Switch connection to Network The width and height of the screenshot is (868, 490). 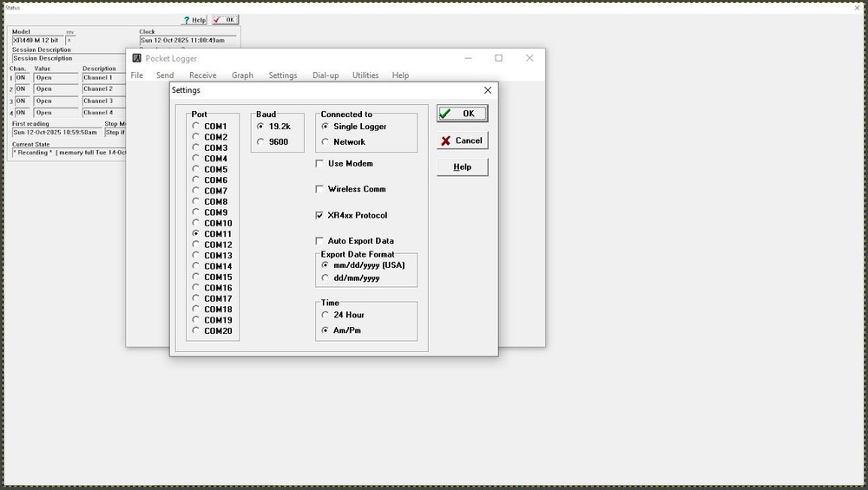[x=325, y=142]
